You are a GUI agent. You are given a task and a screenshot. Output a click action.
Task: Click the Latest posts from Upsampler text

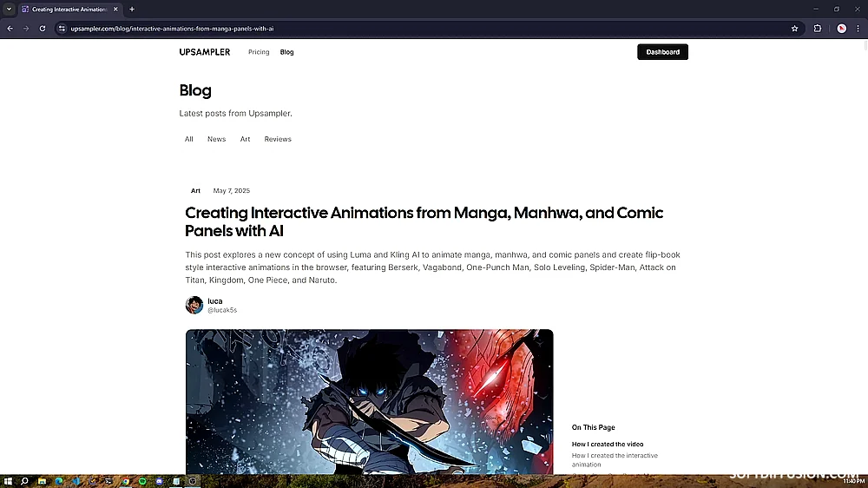tap(236, 113)
